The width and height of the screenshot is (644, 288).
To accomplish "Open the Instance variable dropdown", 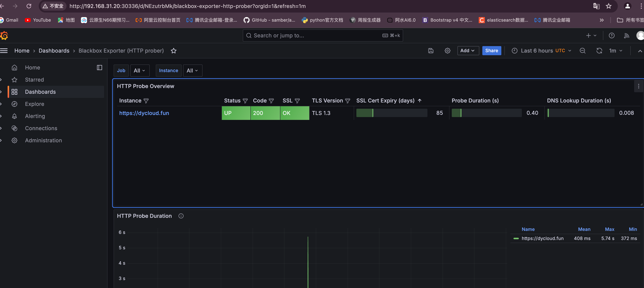I will pyautogui.click(x=192, y=71).
